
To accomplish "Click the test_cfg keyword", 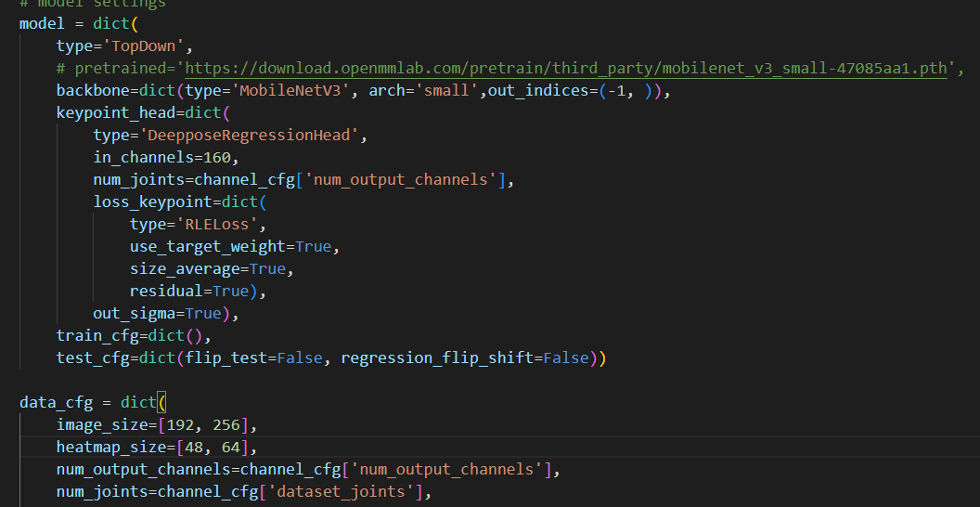I will pos(93,358).
